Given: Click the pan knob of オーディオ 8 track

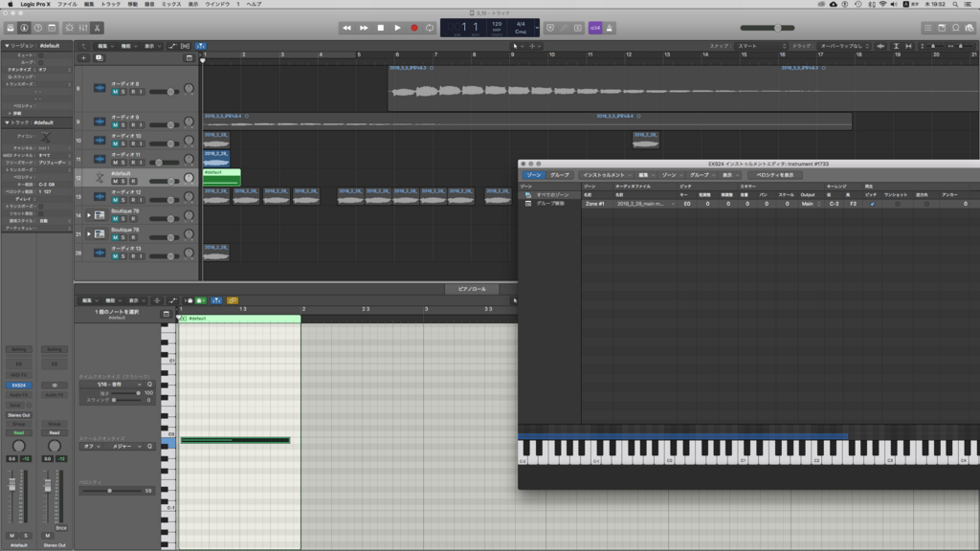Looking at the screenshot, I should [x=189, y=89].
